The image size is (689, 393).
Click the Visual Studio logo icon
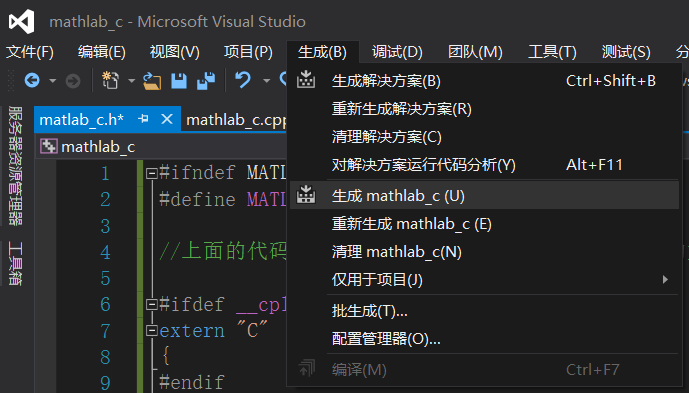(22, 21)
